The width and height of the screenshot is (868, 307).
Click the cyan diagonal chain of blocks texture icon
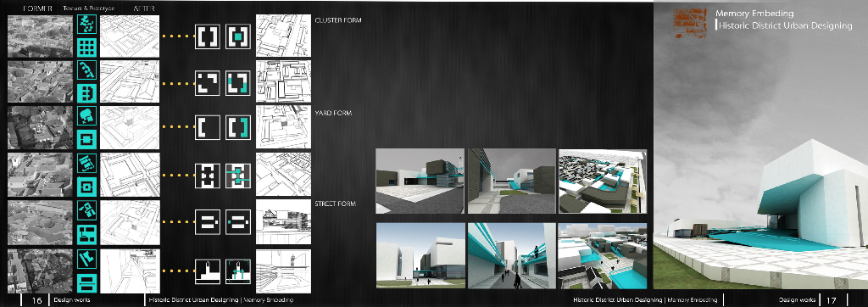pos(86,70)
